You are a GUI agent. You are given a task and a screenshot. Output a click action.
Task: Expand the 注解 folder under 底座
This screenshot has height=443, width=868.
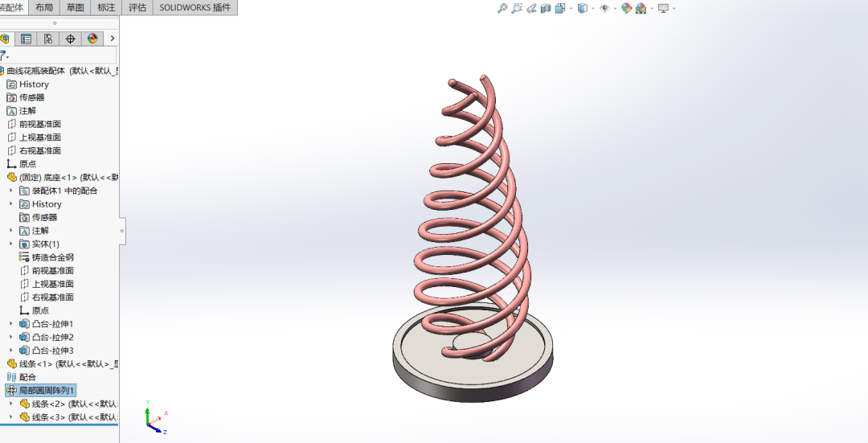(x=10, y=231)
